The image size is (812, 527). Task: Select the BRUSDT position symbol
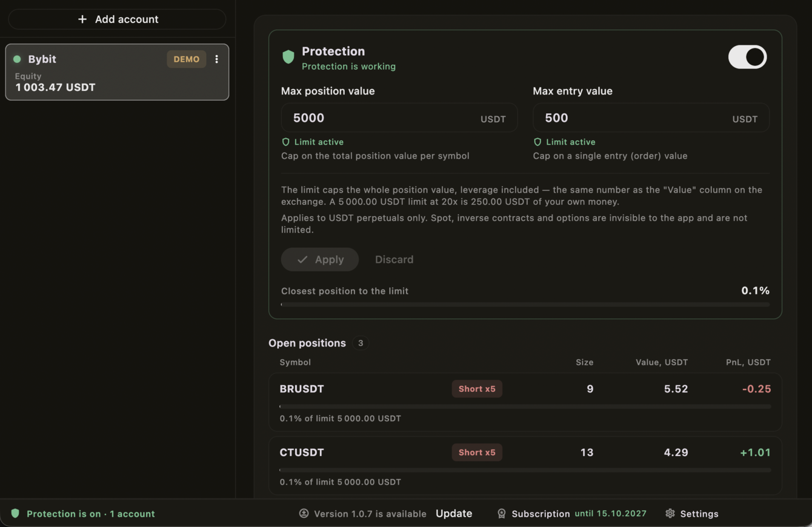tap(302, 389)
